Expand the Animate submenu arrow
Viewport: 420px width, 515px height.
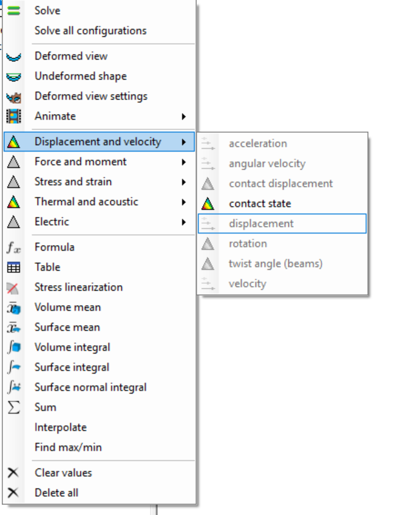(x=183, y=116)
